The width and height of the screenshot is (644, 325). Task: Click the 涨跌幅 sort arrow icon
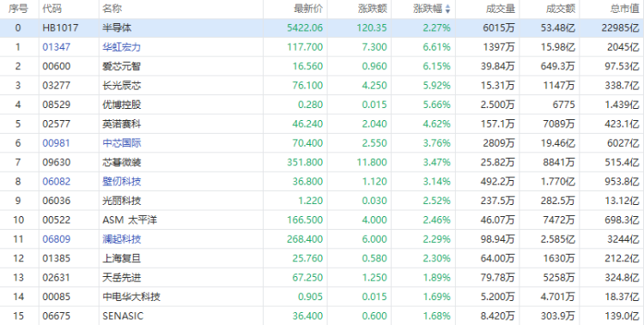447,9
